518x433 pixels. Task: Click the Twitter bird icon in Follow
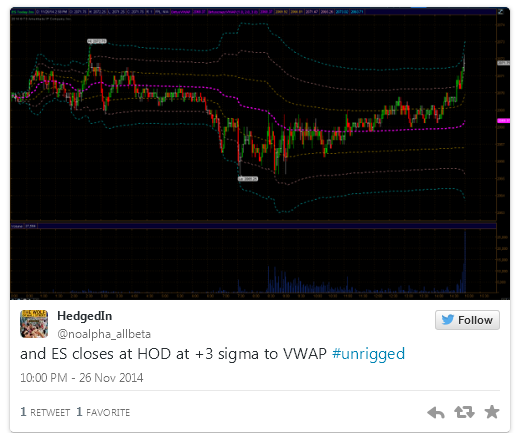tap(447, 320)
